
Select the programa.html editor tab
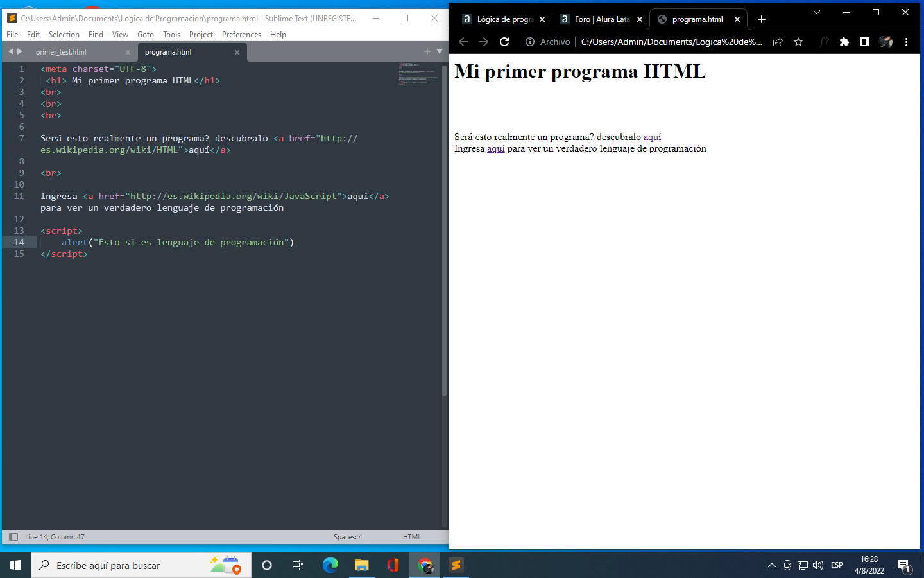click(168, 52)
